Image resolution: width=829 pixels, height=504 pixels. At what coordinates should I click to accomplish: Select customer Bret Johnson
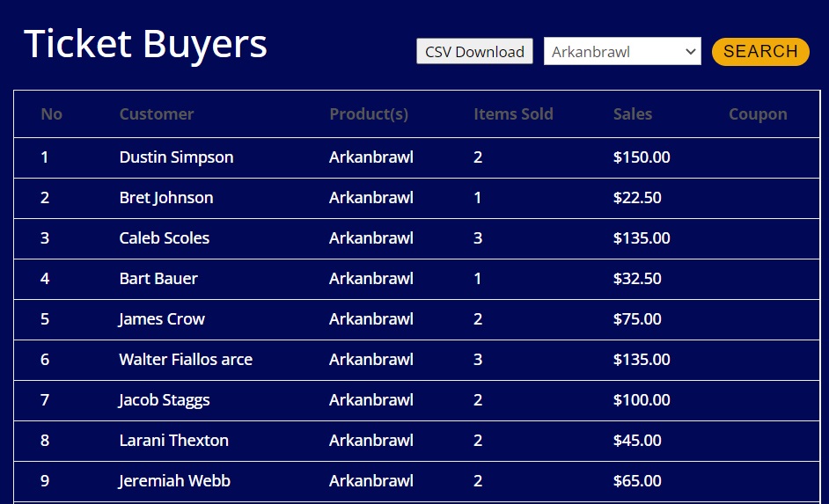click(165, 198)
